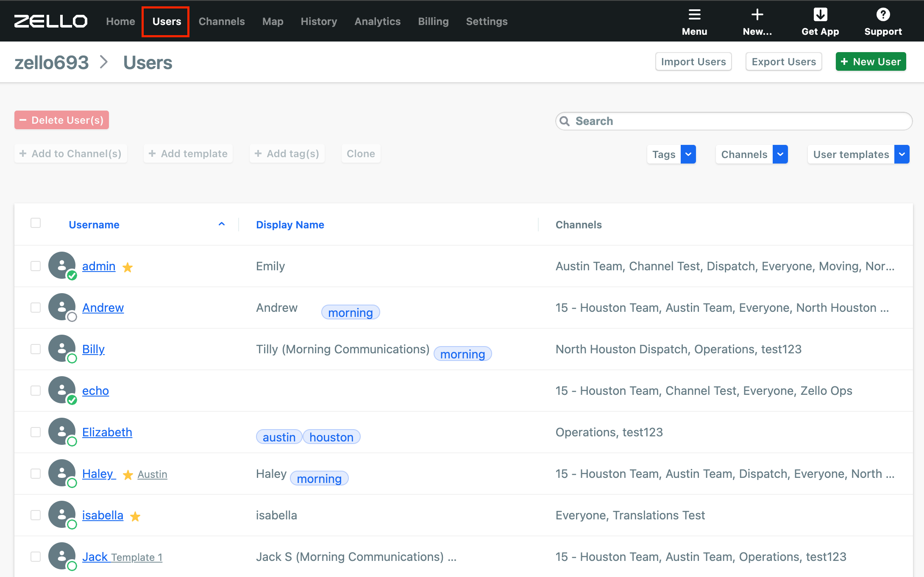Click Billy's avatar icon
Image resolution: width=924 pixels, height=577 pixels.
[x=62, y=349]
